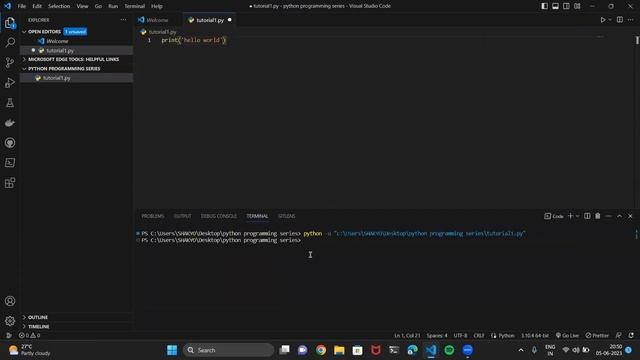The image size is (640, 360).
Task: Run Python file with play button
Action: click(x=602, y=20)
